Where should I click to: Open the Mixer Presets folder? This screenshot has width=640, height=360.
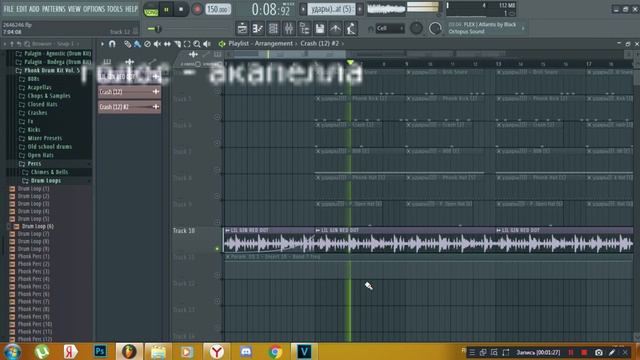[x=41, y=138]
